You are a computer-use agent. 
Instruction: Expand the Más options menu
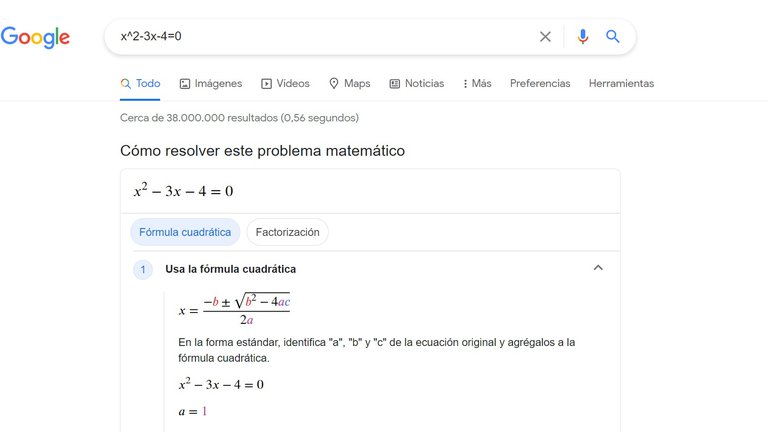(x=477, y=84)
